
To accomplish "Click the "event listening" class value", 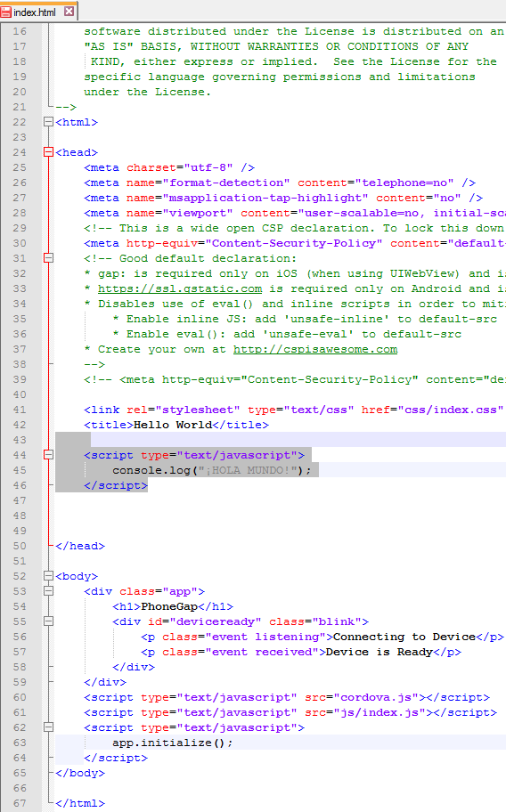I will coord(265,637).
